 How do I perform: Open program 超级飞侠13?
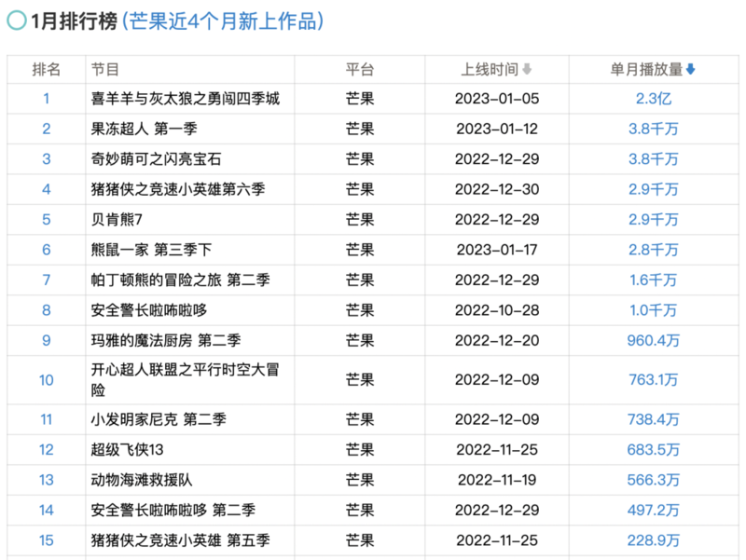127,450
